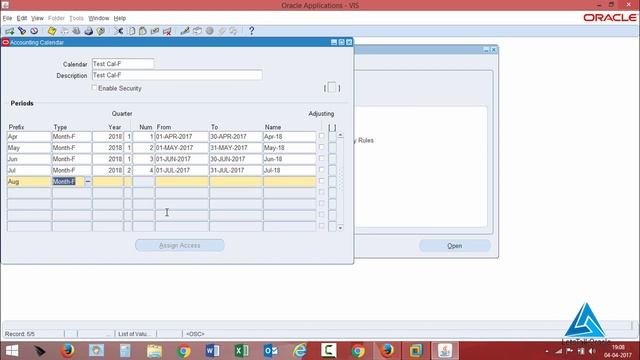Tick Adjusting checkbox for the Aug row

[x=322, y=181]
